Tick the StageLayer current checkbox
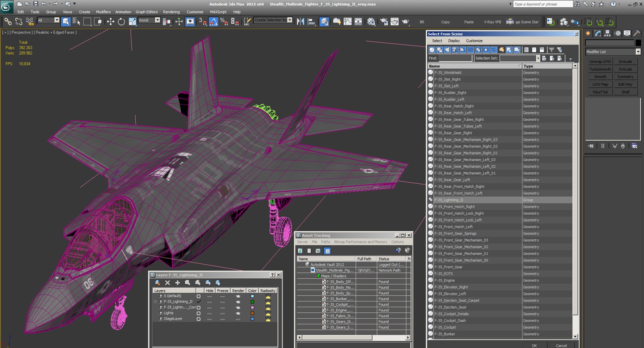The width and height of the screenshot is (644, 348). click(199, 319)
